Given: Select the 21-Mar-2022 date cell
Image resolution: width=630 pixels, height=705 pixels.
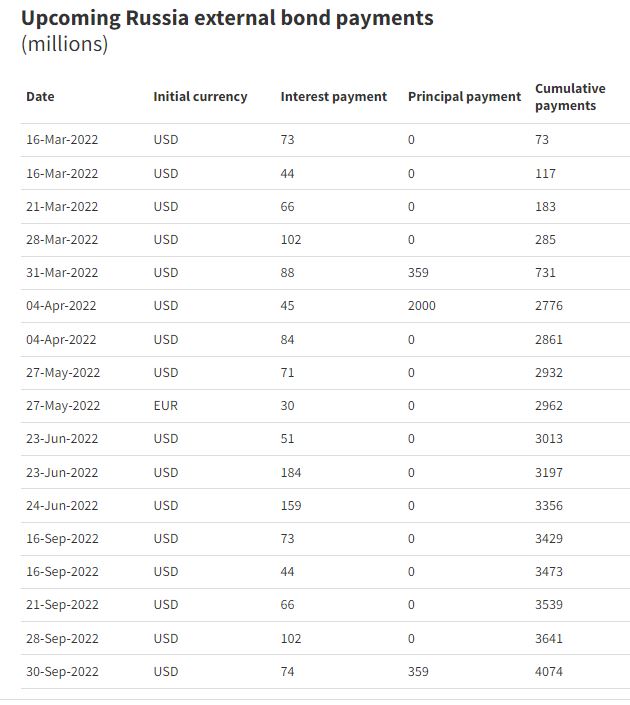Looking at the screenshot, I should coord(62,207).
